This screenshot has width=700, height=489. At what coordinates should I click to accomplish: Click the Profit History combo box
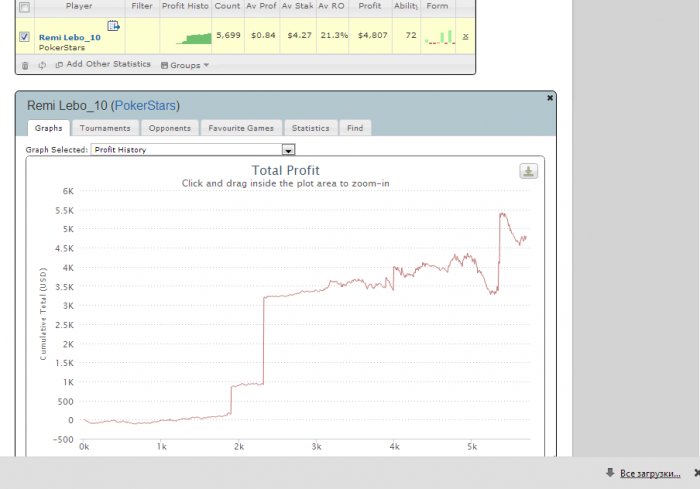click(x=193, y=150)
